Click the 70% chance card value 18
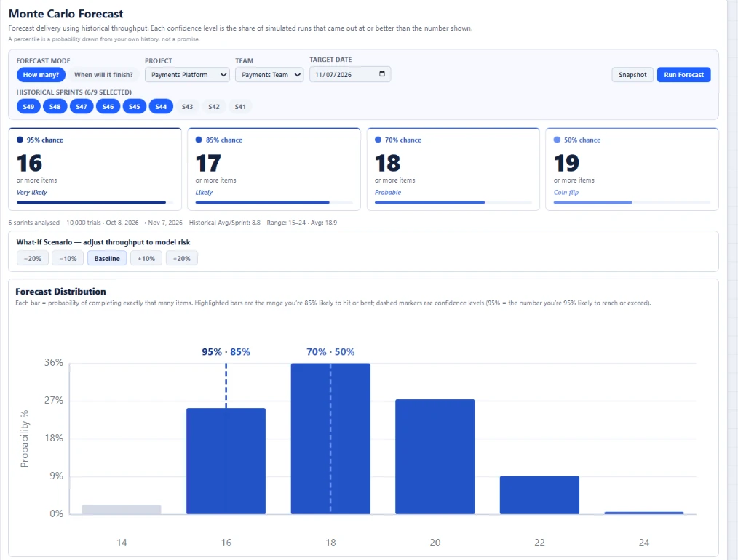The width and height of the screenshot is (738, 560). 387,163
